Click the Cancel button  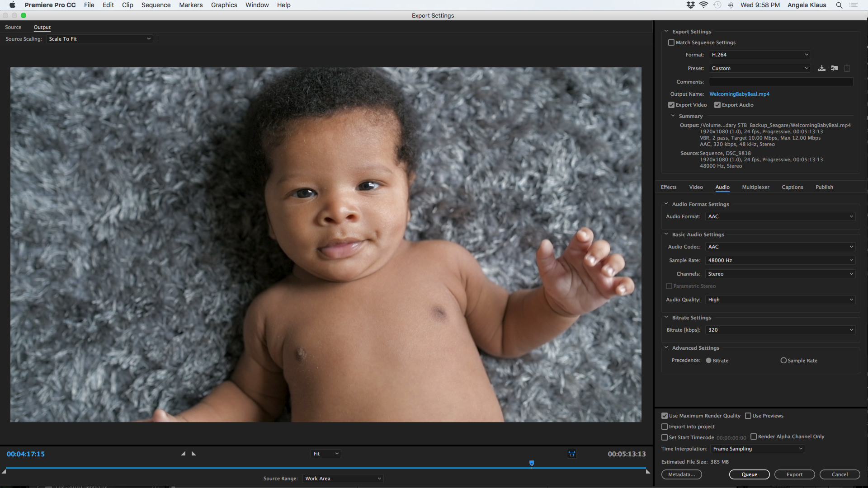pyautogui.click(x=840, y=474)
